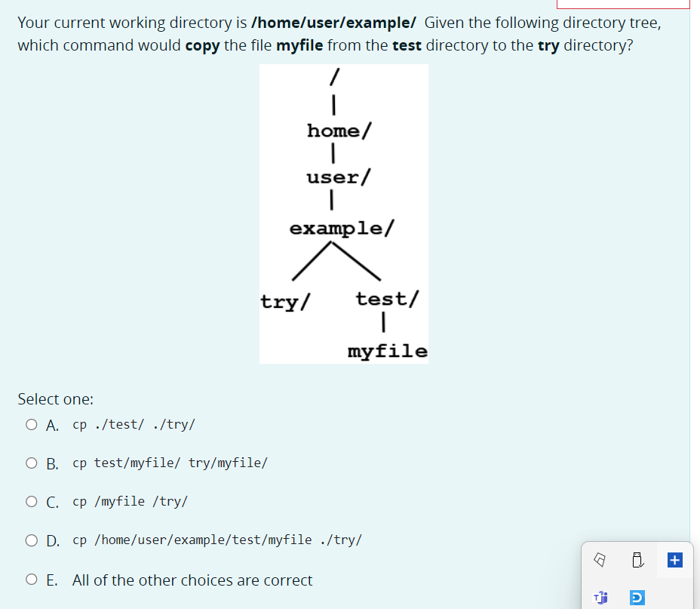This screenshot has height=609, width=700.
Task: Select radio button for answer C
Action: (31, 501)
